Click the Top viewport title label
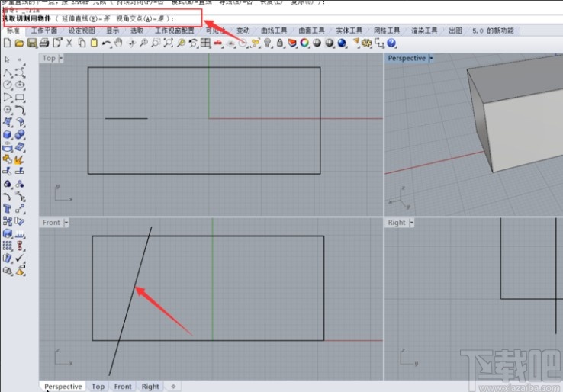 coord(49,58)
